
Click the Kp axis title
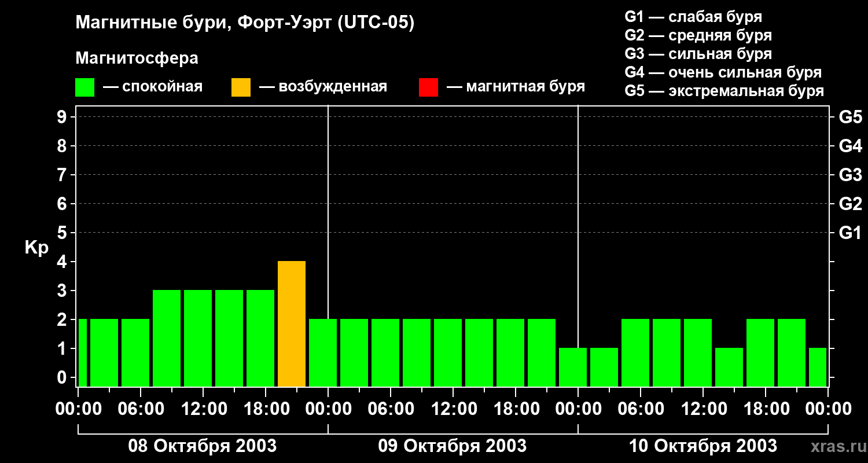click(x=37, y=248)
